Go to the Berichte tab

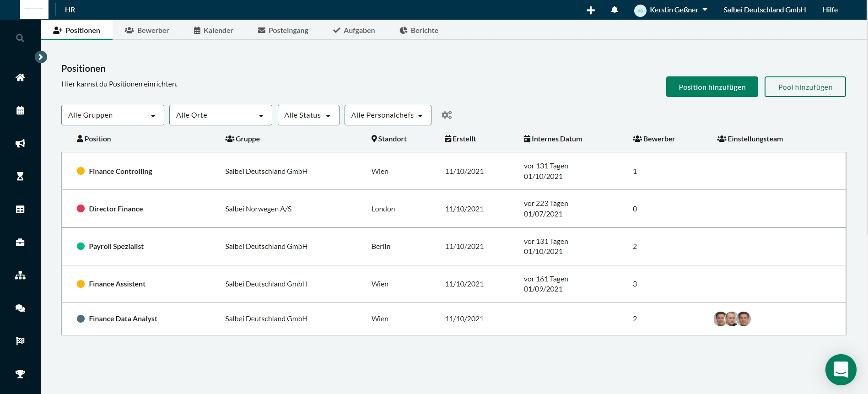pyautogui.click(x=419, y=30)
